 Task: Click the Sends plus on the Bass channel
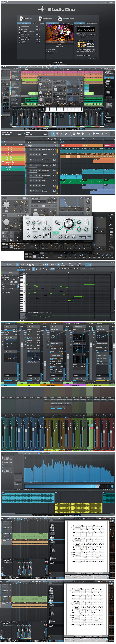pyautogui.click(x=16, y=376)
